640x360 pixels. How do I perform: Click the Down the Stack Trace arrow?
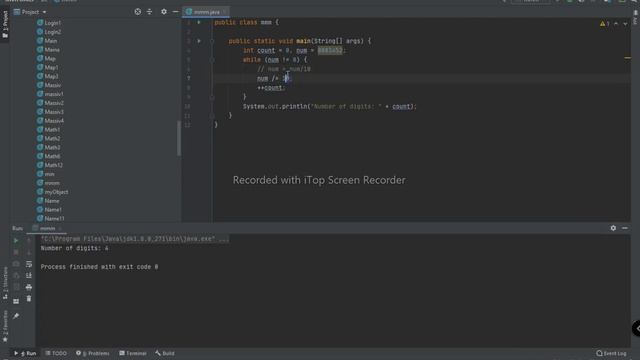coord(29,252)
